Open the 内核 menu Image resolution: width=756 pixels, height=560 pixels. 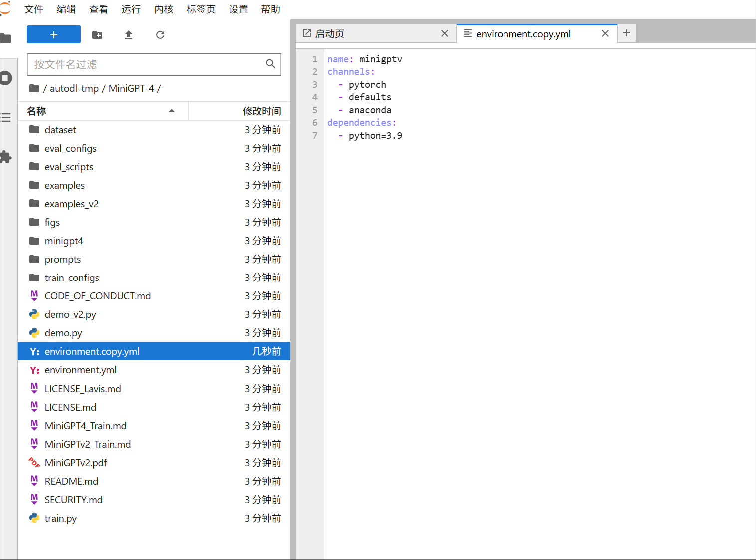(x=164, y=9)
